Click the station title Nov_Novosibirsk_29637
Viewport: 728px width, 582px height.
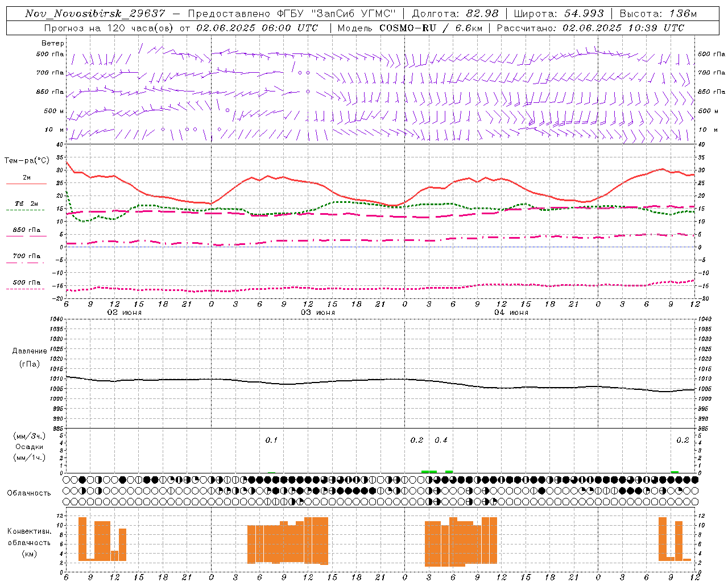click(x=95, y=14)
